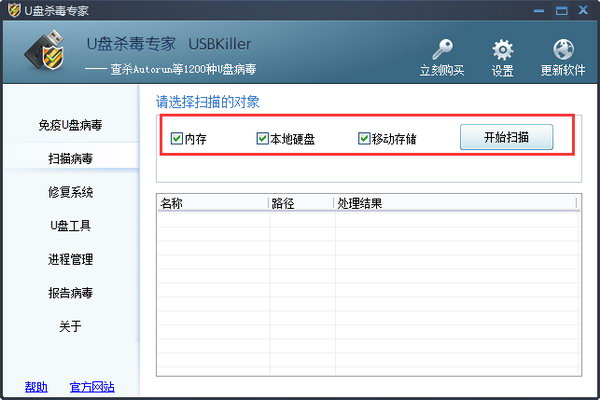
Task: Select 扫描病毒 in sidebar
Action: 70,158
